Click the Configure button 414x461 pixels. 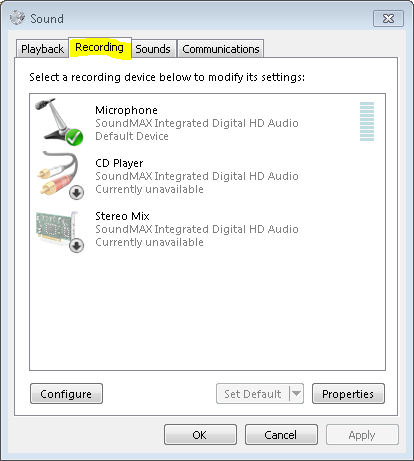pos(66,394)
